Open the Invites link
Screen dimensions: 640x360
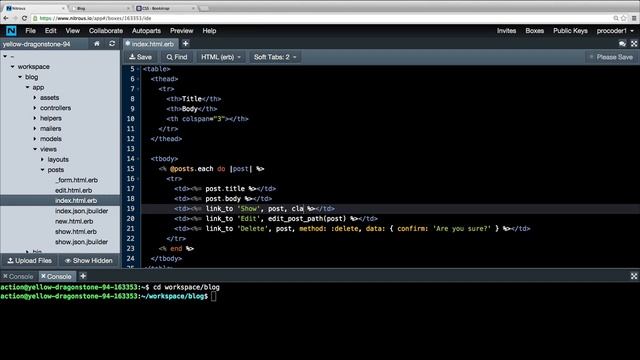click(x=506, y=31)
